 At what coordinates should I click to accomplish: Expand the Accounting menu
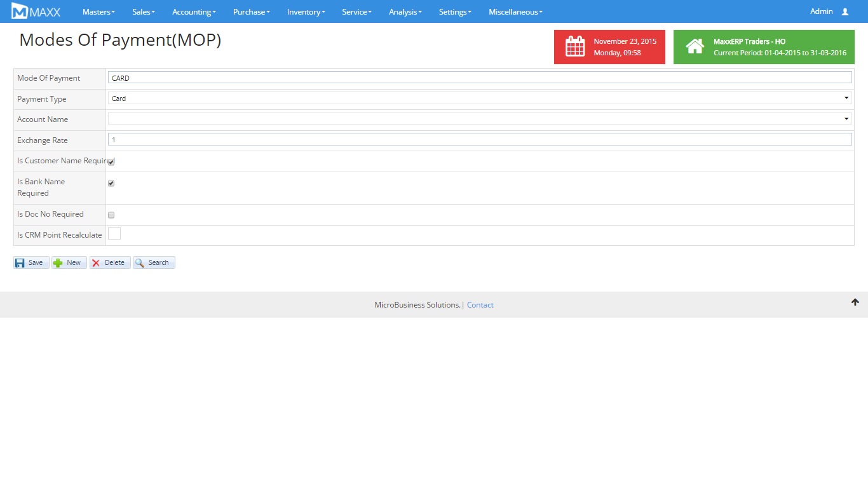tap(194, 11)
